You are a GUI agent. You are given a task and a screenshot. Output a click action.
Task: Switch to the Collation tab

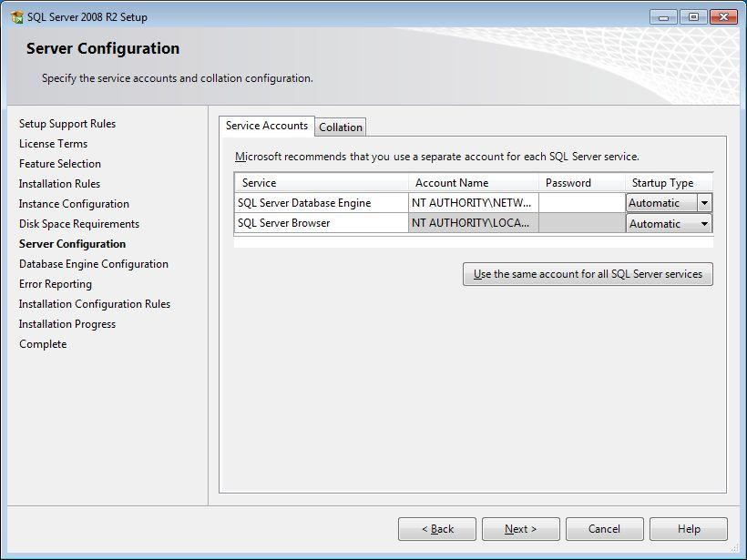pos(340,127)
